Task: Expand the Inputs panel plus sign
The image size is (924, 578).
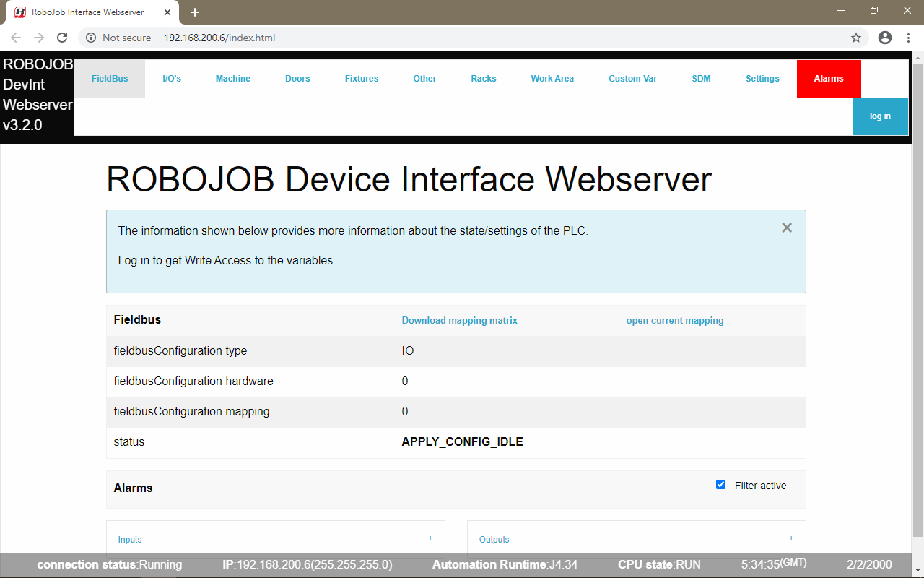Action: [430, 538]
